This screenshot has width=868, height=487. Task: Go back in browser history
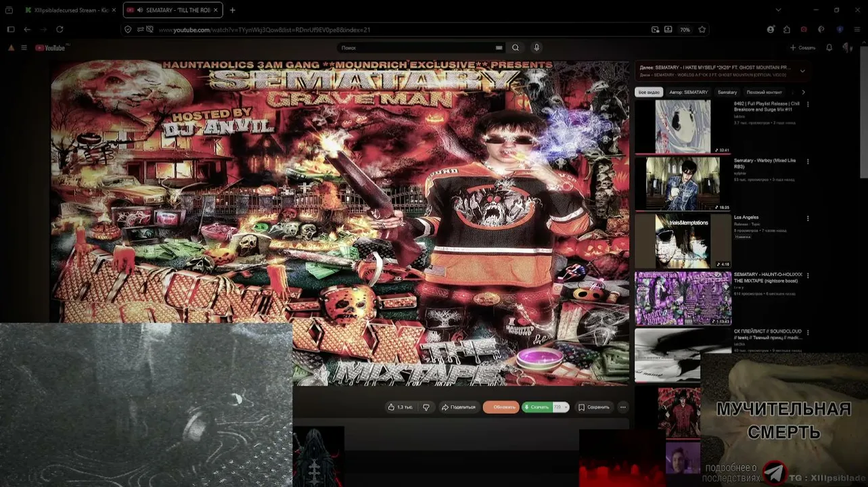[27, 30]
